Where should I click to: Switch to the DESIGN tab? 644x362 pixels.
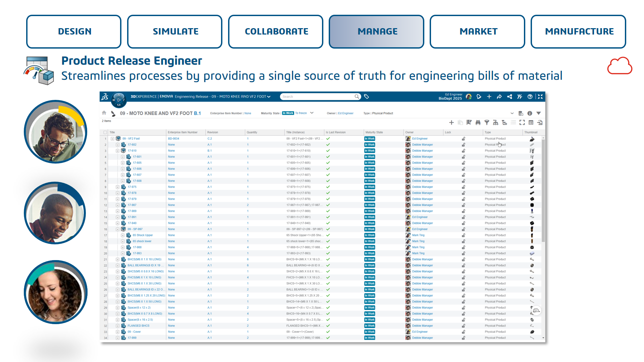coord(74,32)
